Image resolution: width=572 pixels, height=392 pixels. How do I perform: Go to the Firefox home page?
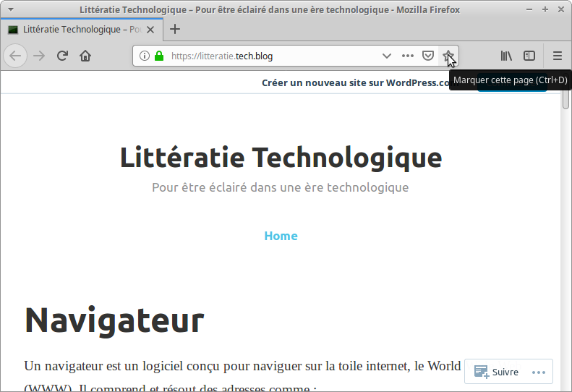tap(85, 56)
